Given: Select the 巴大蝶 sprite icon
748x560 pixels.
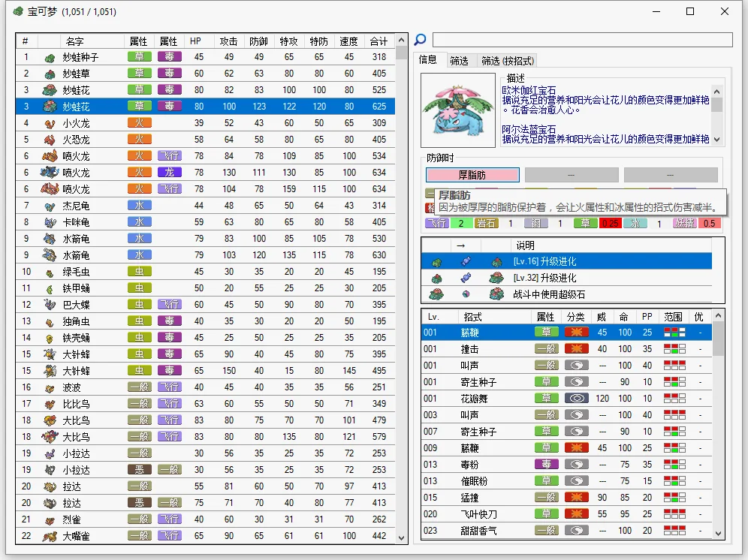Looking at the screenshot, I should tap(50, 305).
